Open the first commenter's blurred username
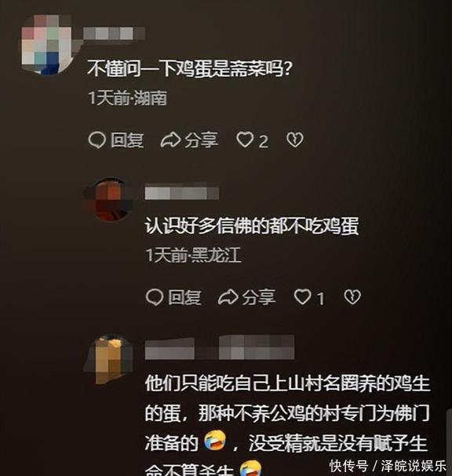Image resolution: width=452 pixels, height=476 pixels. point(115,34)
